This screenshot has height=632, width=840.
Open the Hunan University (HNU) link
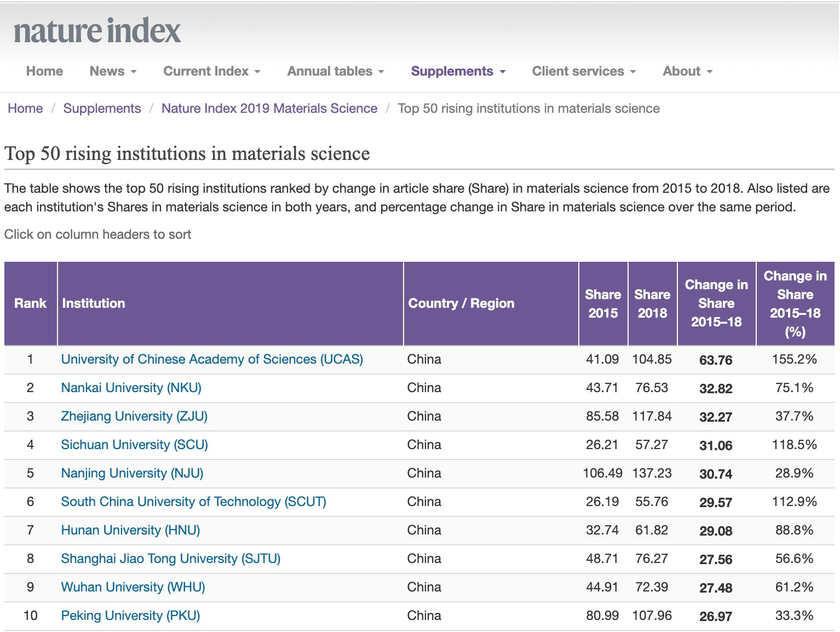131,530
